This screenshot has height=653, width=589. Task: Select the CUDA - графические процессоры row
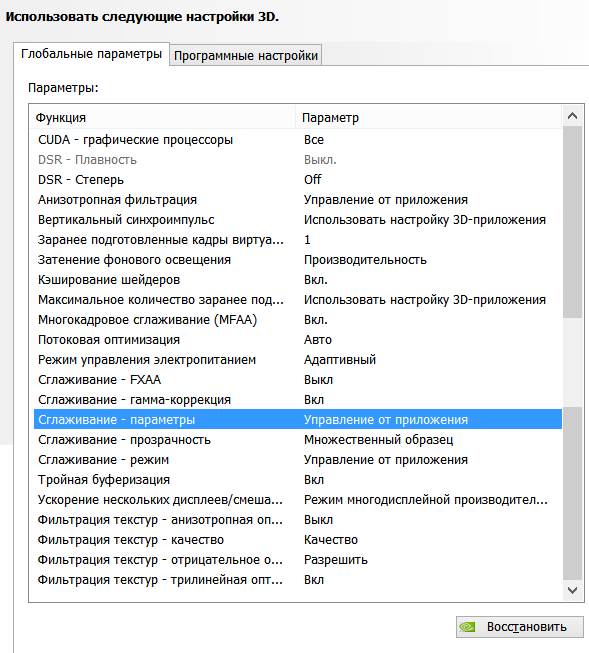point(298,140)
